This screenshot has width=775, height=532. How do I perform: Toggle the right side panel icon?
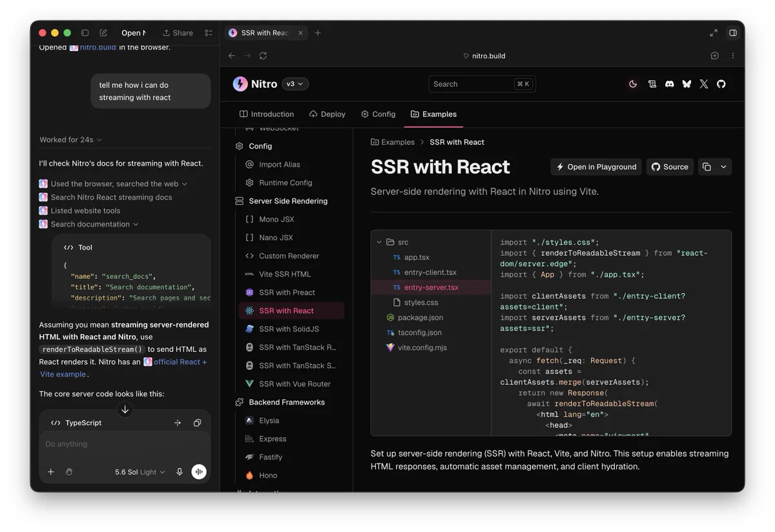tap(733, 33)
